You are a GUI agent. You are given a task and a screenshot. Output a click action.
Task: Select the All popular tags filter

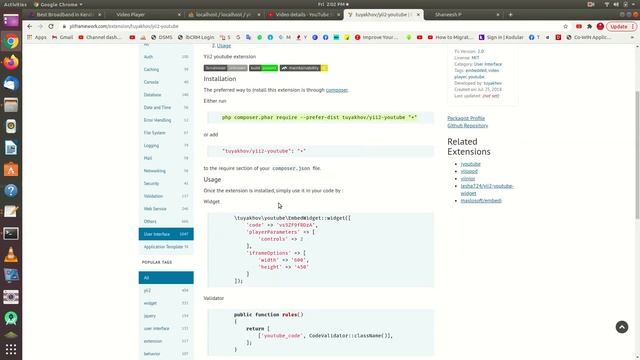166,278
